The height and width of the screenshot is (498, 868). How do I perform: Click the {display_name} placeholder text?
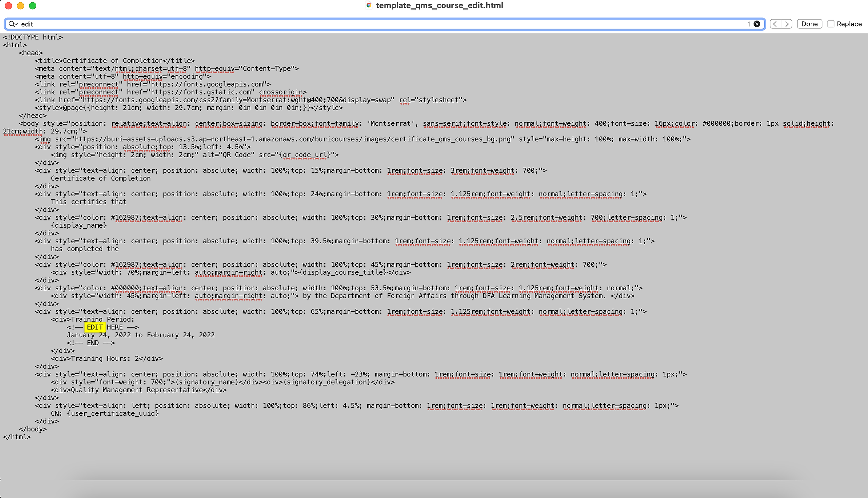[79, 225]
